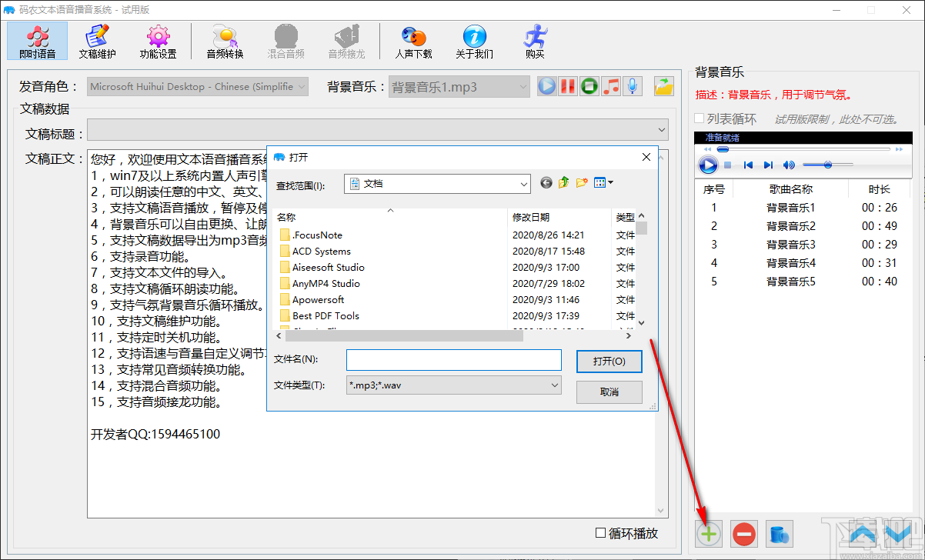
Task: Click the file list vertical scroll down arrow
Action: [641, 323]
